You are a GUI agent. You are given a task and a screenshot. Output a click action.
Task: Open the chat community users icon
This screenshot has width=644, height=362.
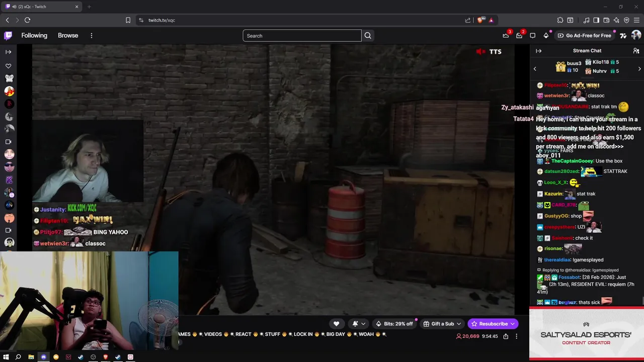click(x=636, y=51)
